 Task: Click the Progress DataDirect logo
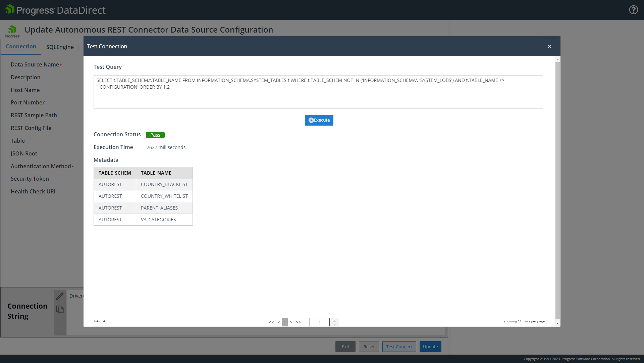tap(55, 10)
